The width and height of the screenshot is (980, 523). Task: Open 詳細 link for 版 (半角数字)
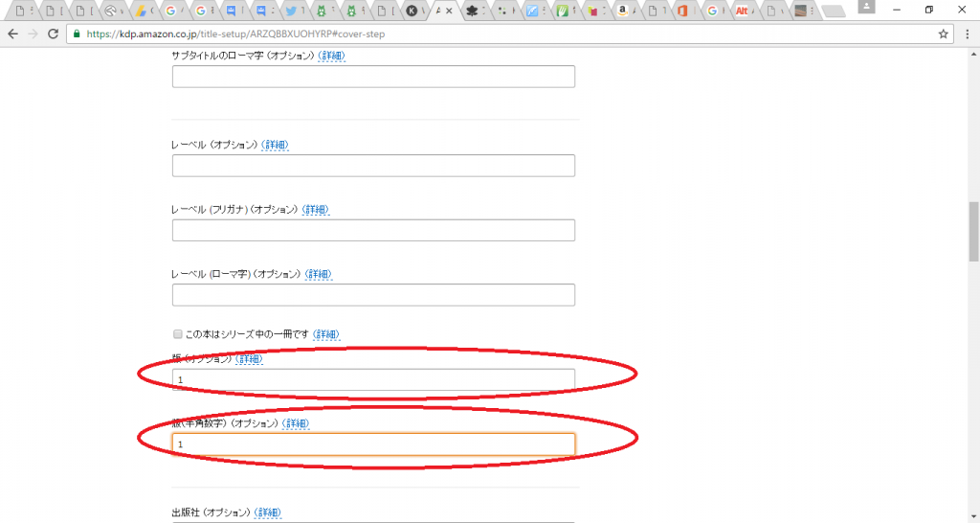tap(296, 423)
